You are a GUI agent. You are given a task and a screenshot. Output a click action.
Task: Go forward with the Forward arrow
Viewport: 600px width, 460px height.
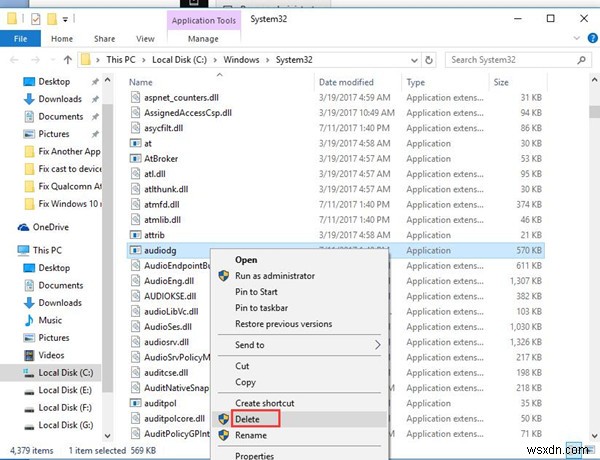click(x=35, y=60)
